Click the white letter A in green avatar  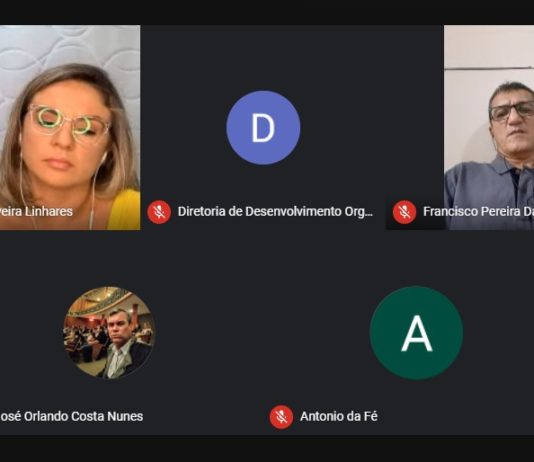pos(417,333)
